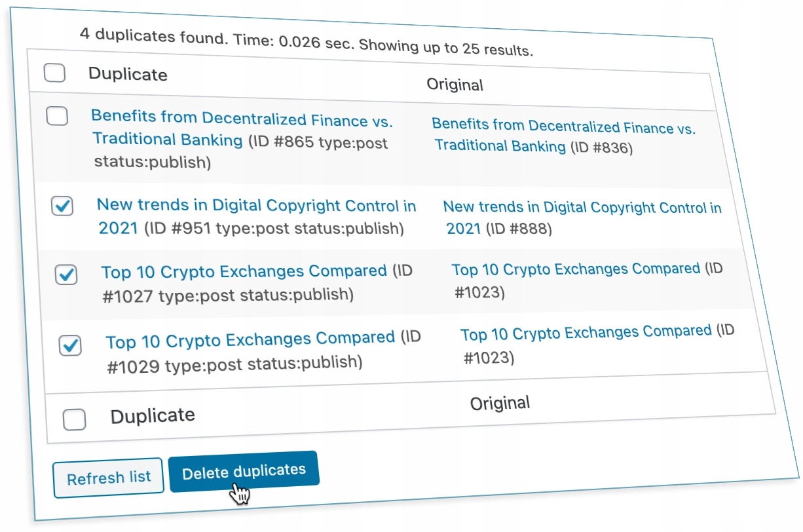Click the top Duplicate column header
Image resolution: width=803 pixels, height=532 pixels.
tap(128, 74)
